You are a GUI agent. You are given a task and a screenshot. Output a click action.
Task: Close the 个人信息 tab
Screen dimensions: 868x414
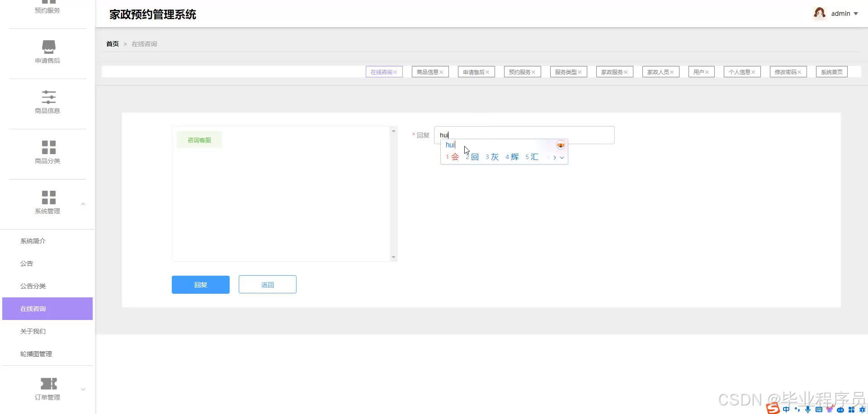[x=753, y=72]
